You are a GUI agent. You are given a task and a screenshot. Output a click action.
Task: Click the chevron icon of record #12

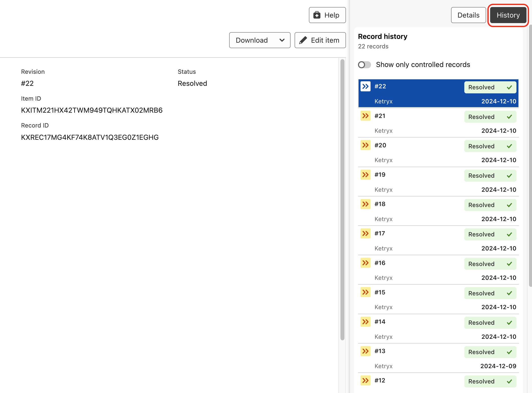366,380
